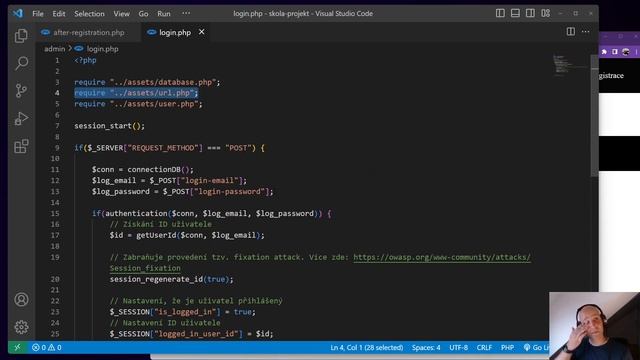Viewport: 640px width, 360px height.
Task: Open the Manage gear icon
Action: point(21,327)
